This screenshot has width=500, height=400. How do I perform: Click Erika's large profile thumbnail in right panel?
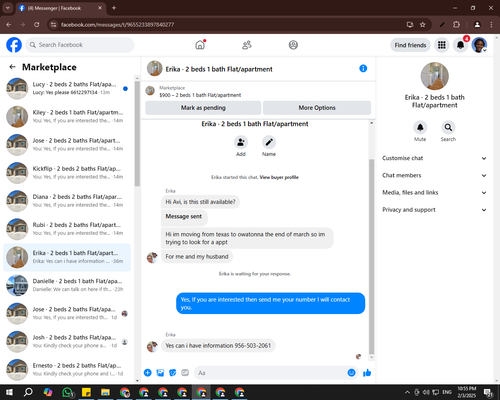coord(434,76)
